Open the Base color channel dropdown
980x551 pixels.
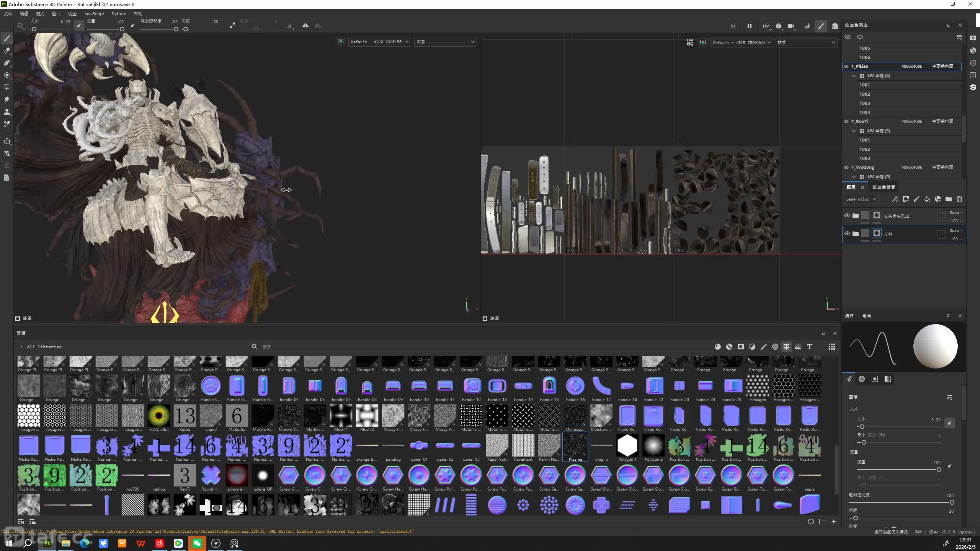click(861, 199)
